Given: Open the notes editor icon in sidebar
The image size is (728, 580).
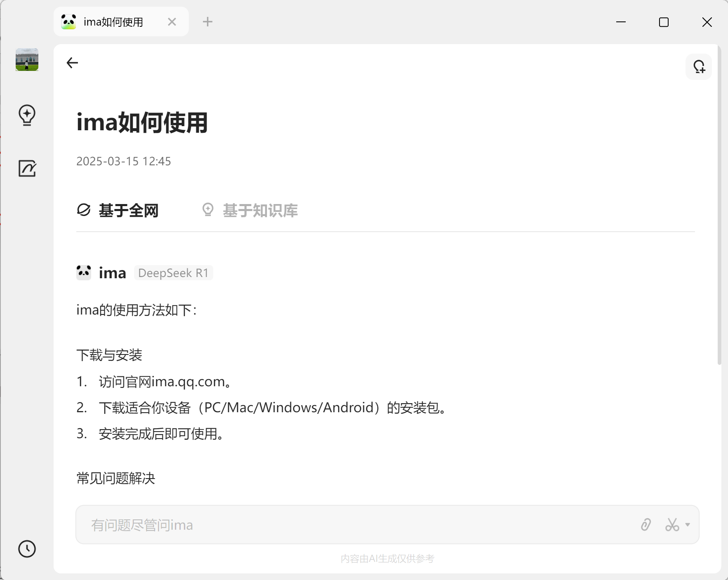Looking at the screenshot, I should [x=26, y=168].
